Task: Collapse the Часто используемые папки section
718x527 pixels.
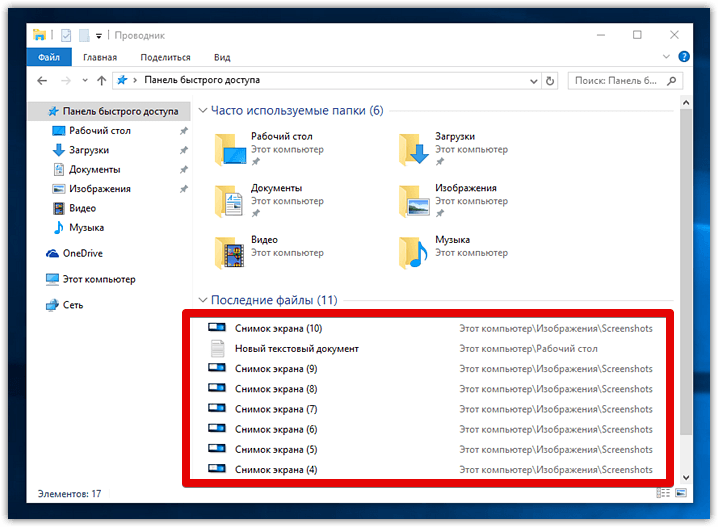Action: pyautogui.click(x=203, y=110)
